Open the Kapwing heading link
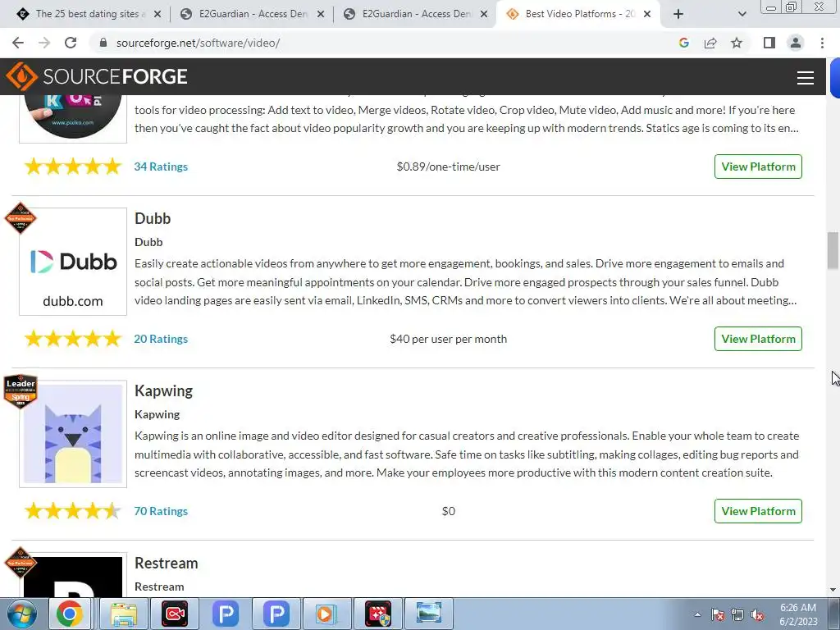The width and height of the screenshot is (840, 630). point(163,391)
